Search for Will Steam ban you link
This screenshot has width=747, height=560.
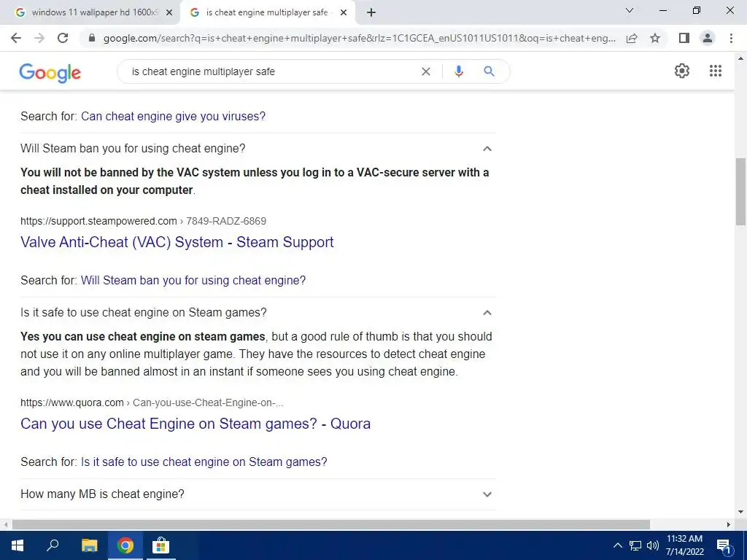193,280
